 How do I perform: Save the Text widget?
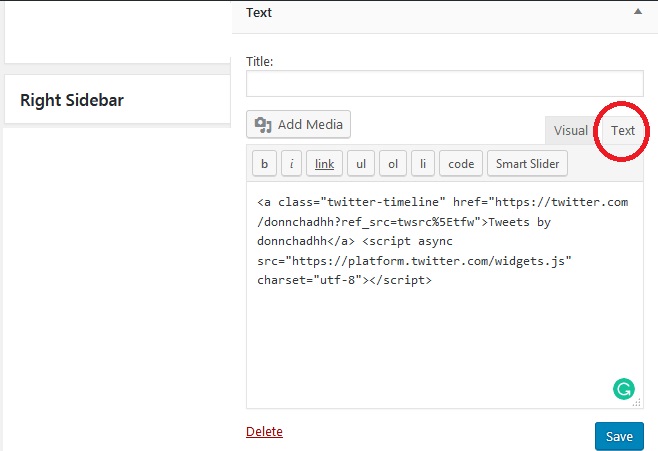coord(619,436)
